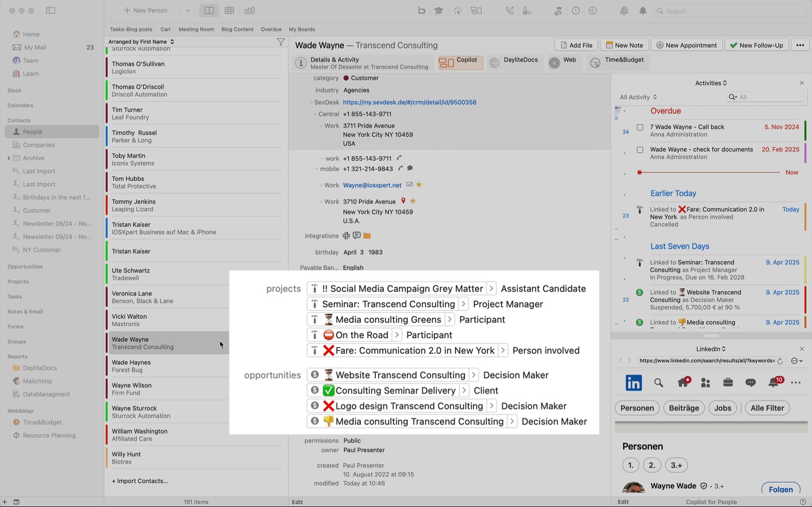The height and width of the screenshot is (507, 812).
Task: Open the Meeting Room favorite
Action: 196,29
